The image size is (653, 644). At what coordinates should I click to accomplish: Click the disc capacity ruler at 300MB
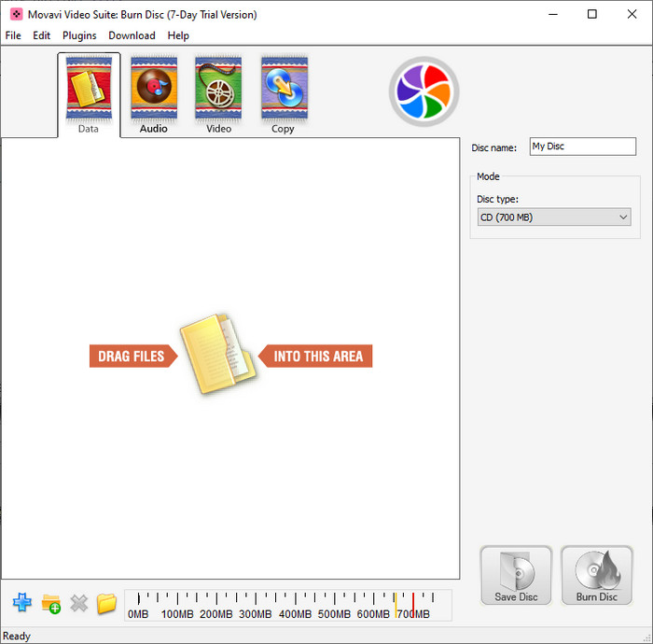pos(256,607)
